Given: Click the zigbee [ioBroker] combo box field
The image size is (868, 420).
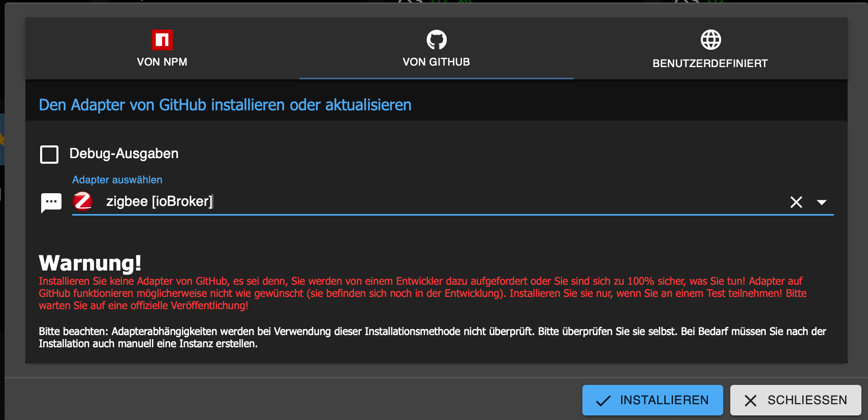Looking at the screenshot, I should 453,201.
